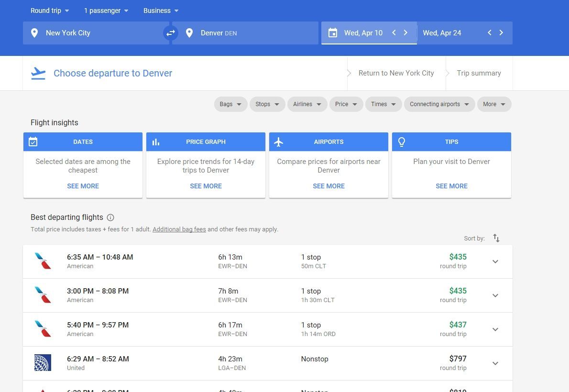Go to previous return date arrow
Screen dimensions: 569x392
click(x=490, y=33)
